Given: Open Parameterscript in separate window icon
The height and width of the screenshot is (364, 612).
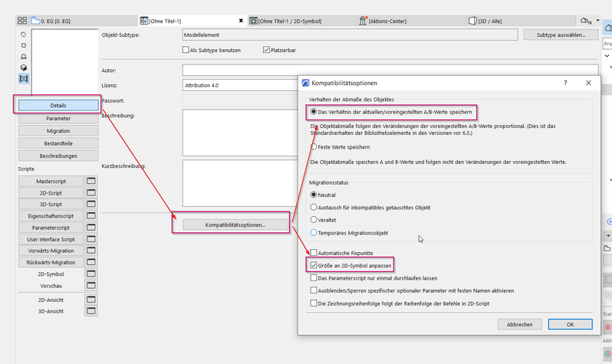Looking at the screenshot, I should coord(91,228).
